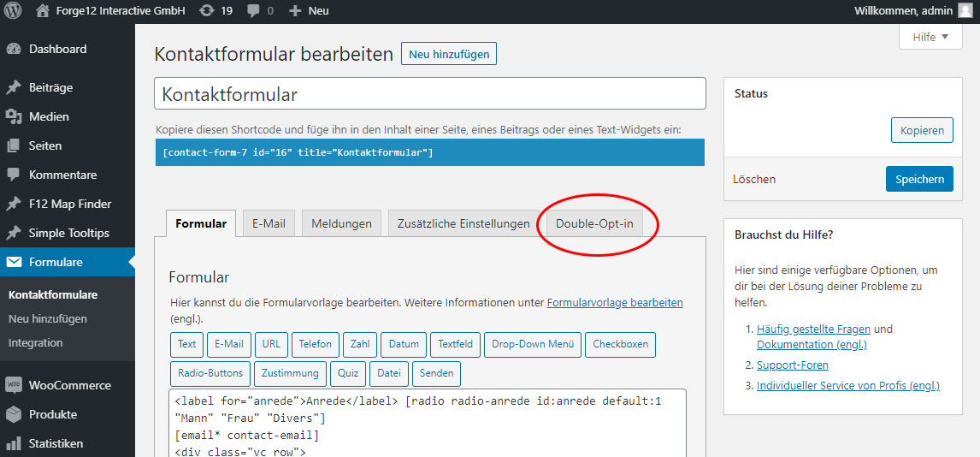Viewport: 980px width, 457px height.
Task: Click the Speichern button
Action: [x=919, y=179]
